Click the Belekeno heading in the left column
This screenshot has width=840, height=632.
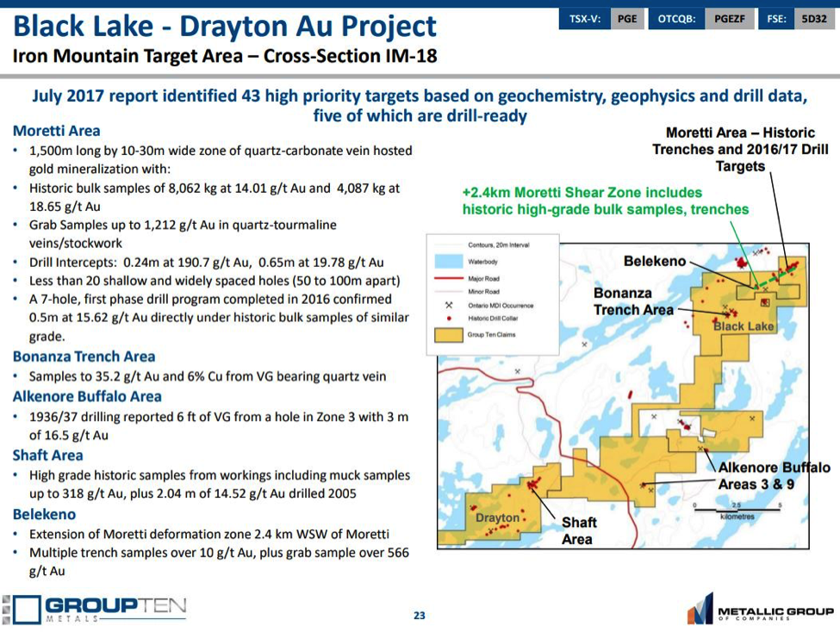coord(45,514)
